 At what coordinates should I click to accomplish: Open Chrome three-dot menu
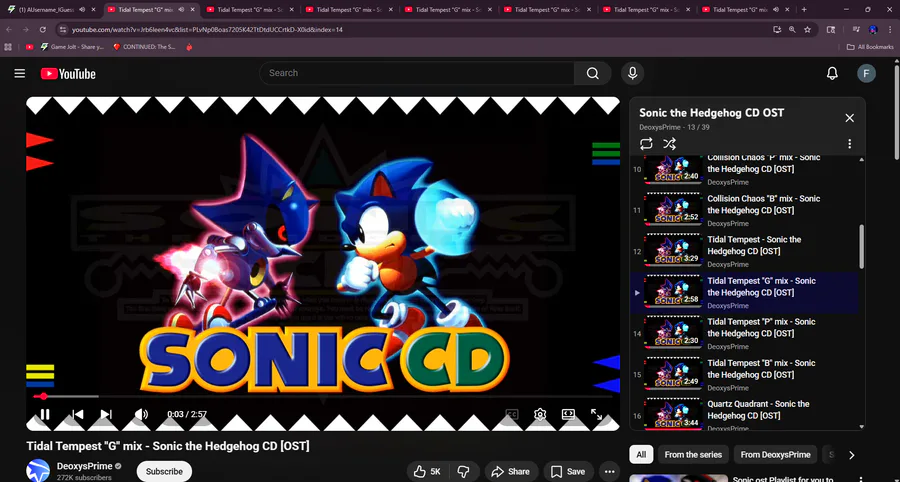pyautogui.click(x=890, y=29)
